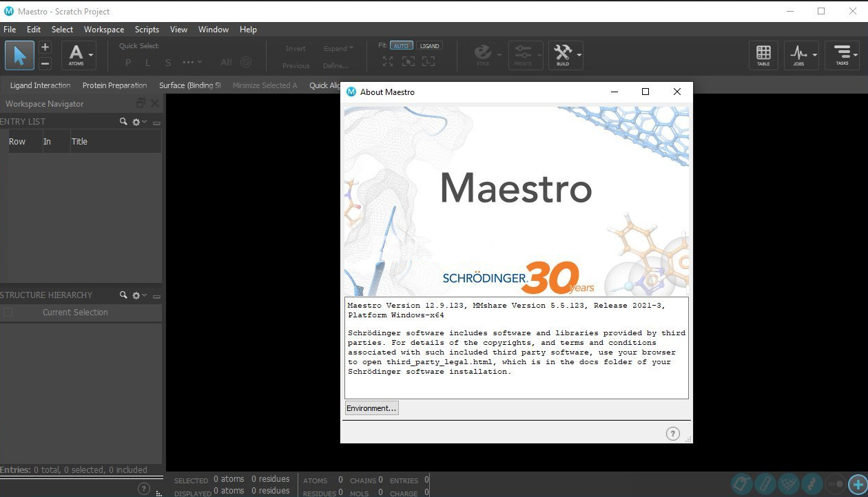Screen dimensions: 868x497
Task: Click the Row column header
Action: (x=17, y=141)
